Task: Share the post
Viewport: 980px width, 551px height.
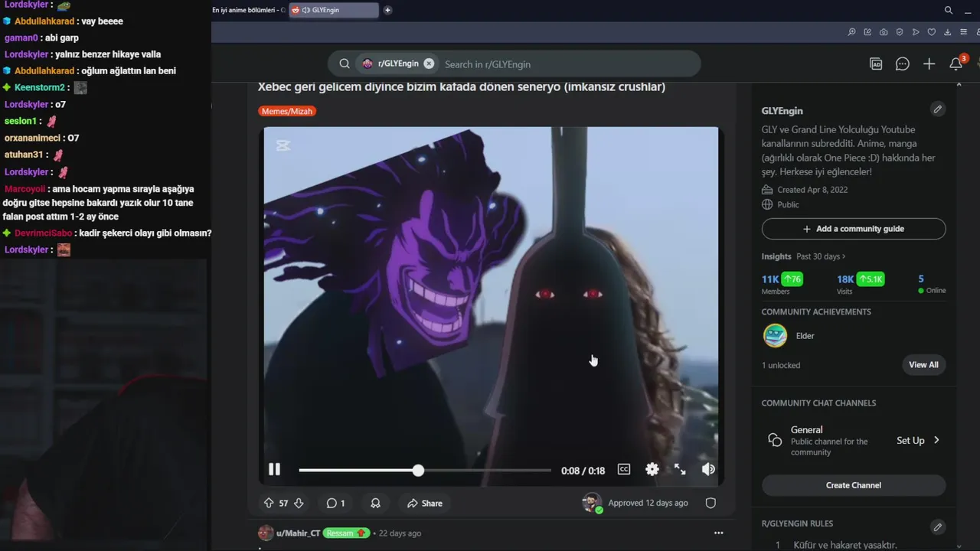Action: (x=425, y=503)
